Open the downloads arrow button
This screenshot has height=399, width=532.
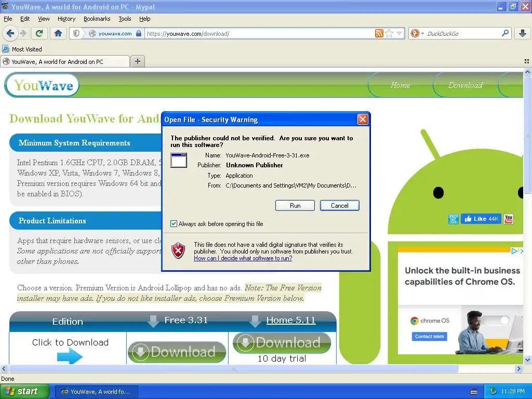tap(523, 33)
